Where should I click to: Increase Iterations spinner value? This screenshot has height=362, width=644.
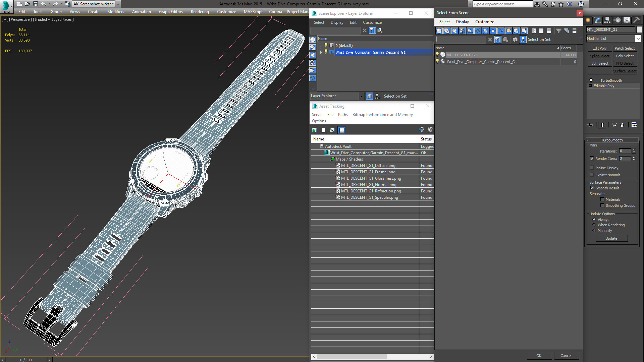pos(634,150)
